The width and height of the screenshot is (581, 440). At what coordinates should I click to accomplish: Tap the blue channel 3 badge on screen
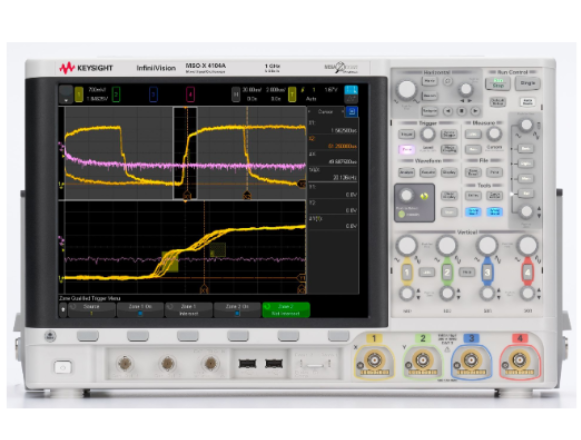pyautogui.click(x=153, y=94)
